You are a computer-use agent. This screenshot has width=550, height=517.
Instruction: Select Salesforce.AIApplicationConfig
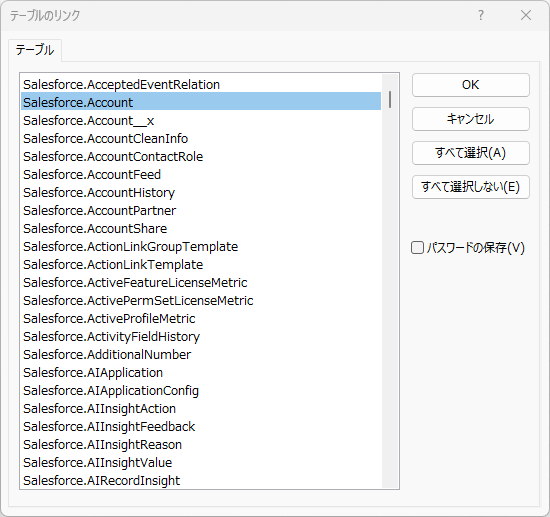point(201,391)
